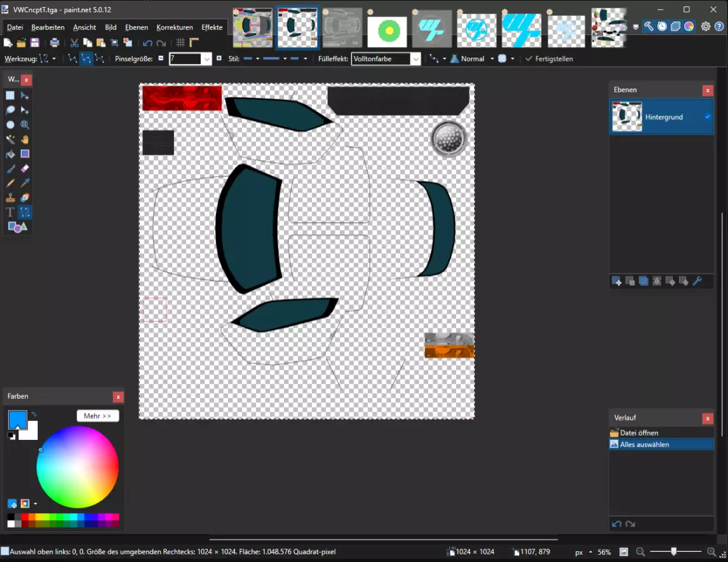
Task: Click the Mehr >> button
Action: 98,416
